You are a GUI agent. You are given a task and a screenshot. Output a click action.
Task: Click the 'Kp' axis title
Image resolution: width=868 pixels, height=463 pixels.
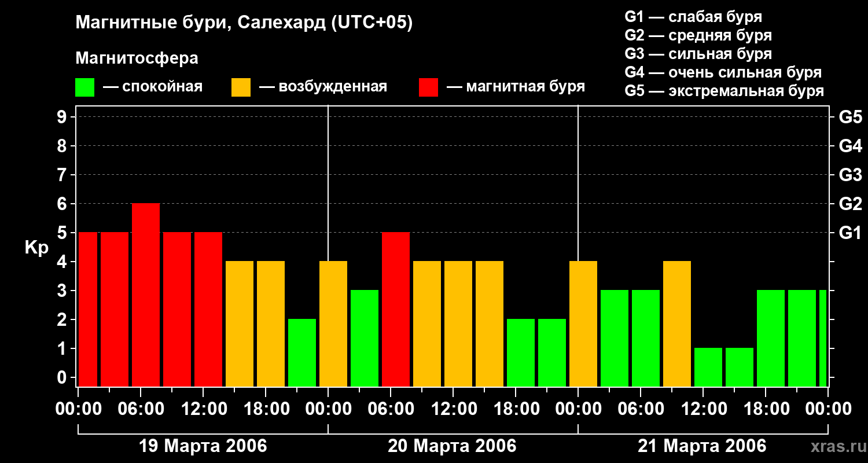[37, 248]
